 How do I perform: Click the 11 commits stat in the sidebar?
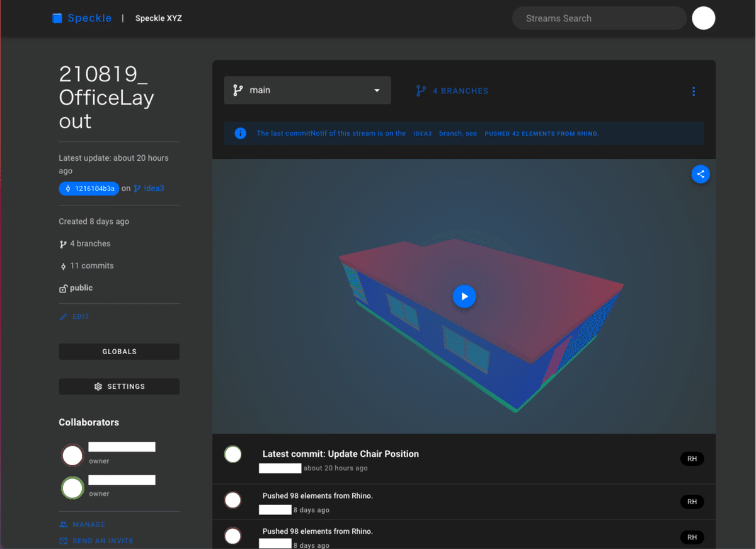pyautogui.click(x=86, y=266)
